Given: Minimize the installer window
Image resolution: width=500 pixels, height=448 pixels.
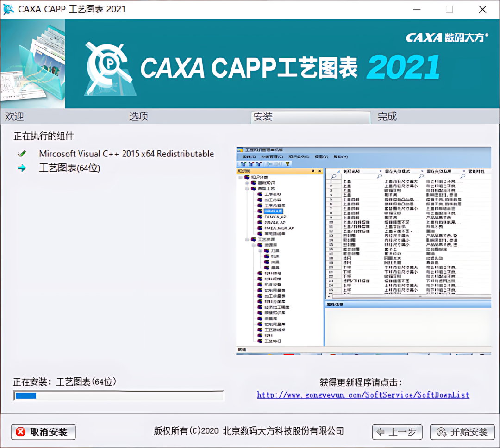Looking at the screenshot, I should [417, 10].
